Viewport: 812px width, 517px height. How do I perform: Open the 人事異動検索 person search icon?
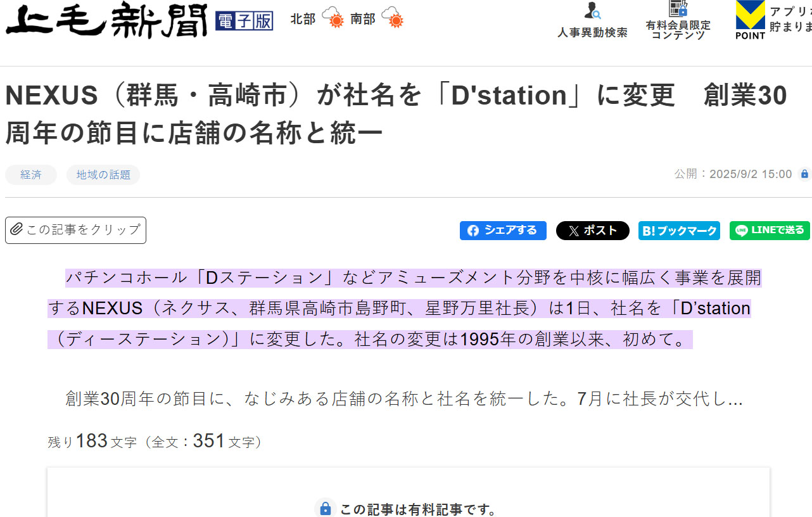click(592, 11)
